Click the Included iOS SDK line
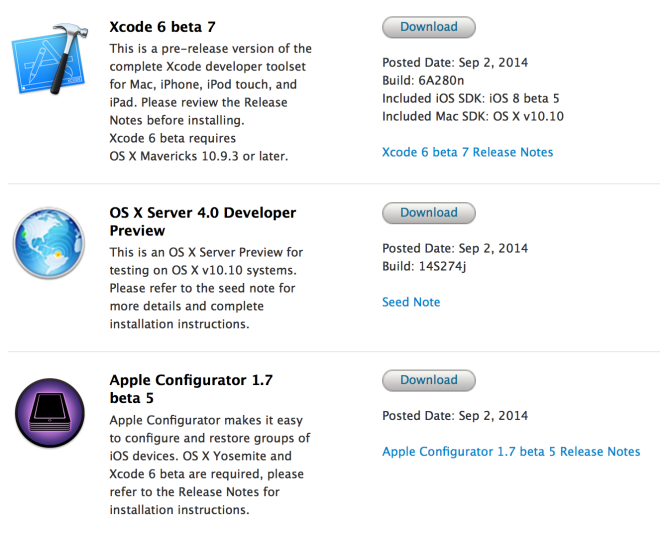The width and height of the screenshot is (660, 542). [x=470, y=99]
